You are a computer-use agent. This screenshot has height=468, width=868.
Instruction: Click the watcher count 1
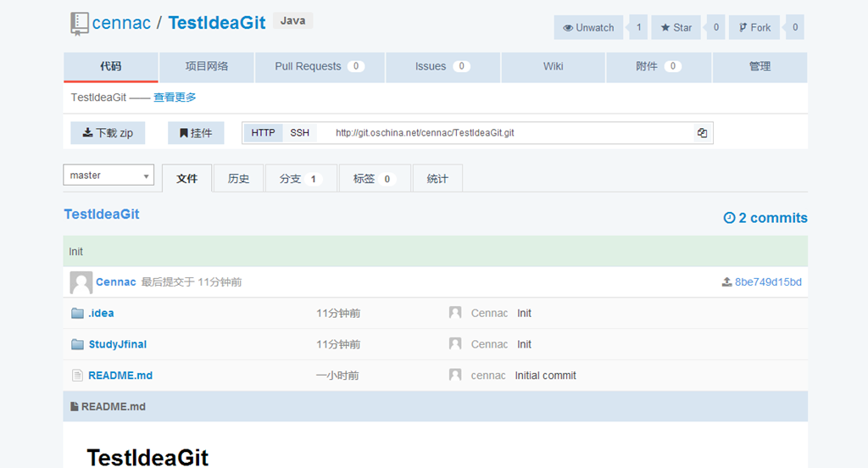click(x=638, y=28)
